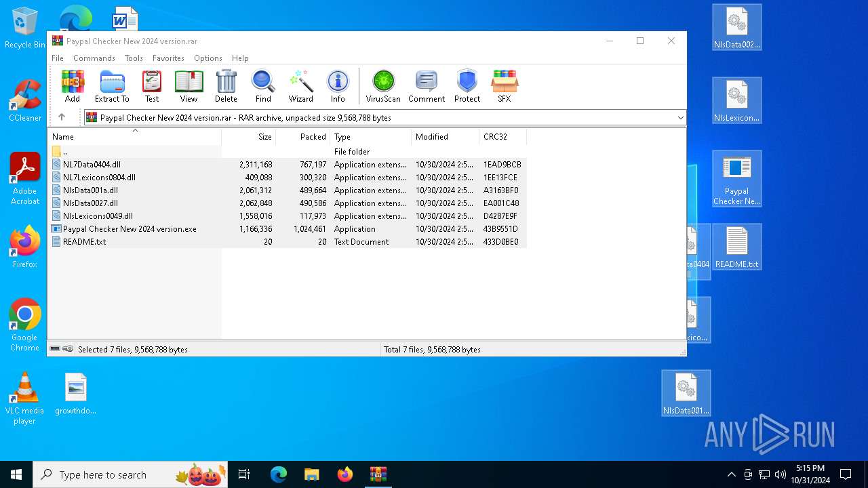The width and height of the screenshot is (868, 488).
Task: Open Adobe Acrobat desktop shortcut
Action: (x=25, y=179)
